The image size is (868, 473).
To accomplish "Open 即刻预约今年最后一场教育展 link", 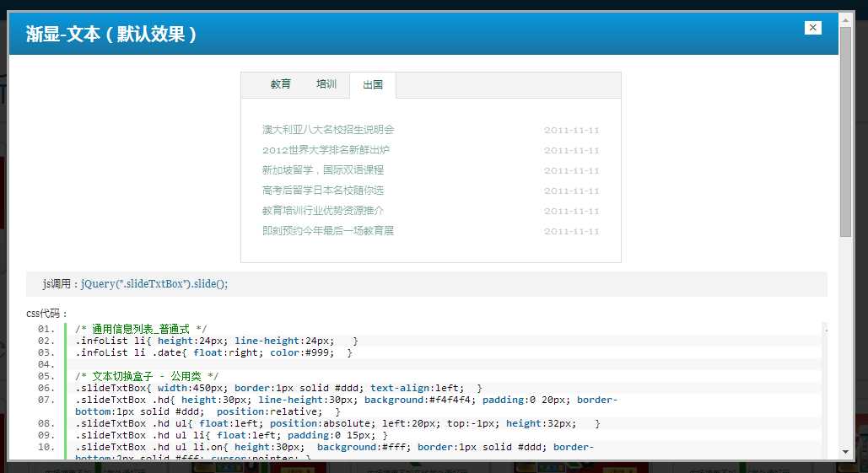I will 328,231.
